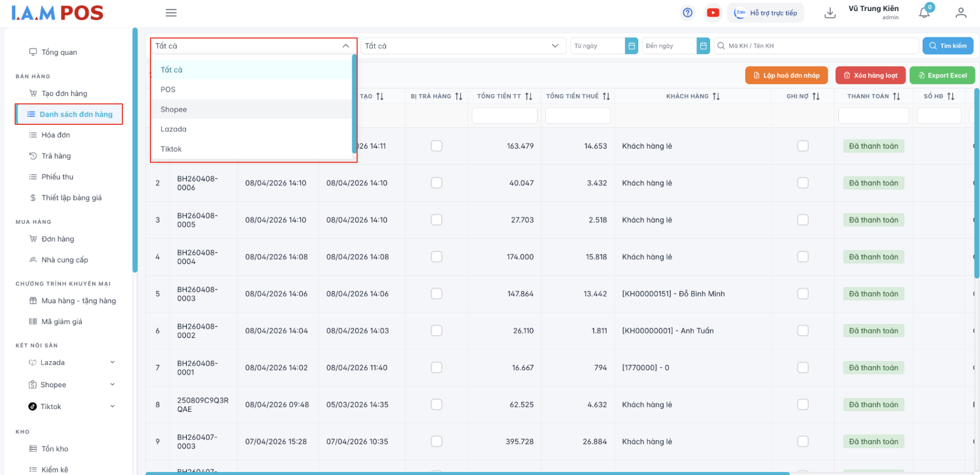Open the 'Đến ngày' calendar picker
The height and width of the screenshot is (475, 980).
[703, 46]
